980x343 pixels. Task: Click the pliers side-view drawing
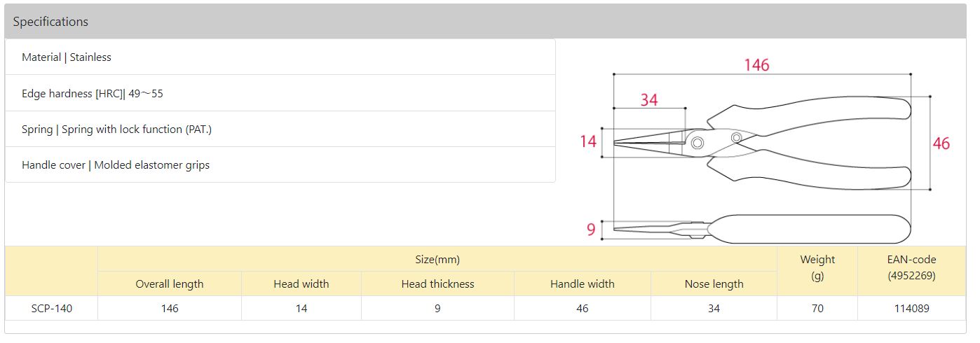(806, 229)
